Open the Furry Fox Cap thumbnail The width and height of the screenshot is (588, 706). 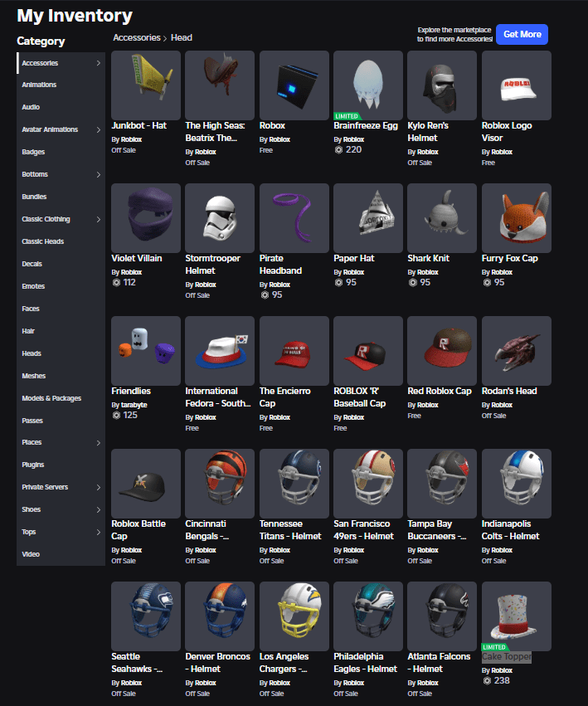point(517,218)
